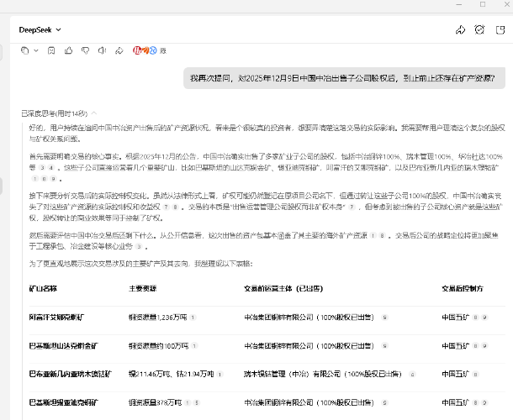
Task: Open citation 1 after 铜资源量1,236万吨
Action: (x=193, y=318)
